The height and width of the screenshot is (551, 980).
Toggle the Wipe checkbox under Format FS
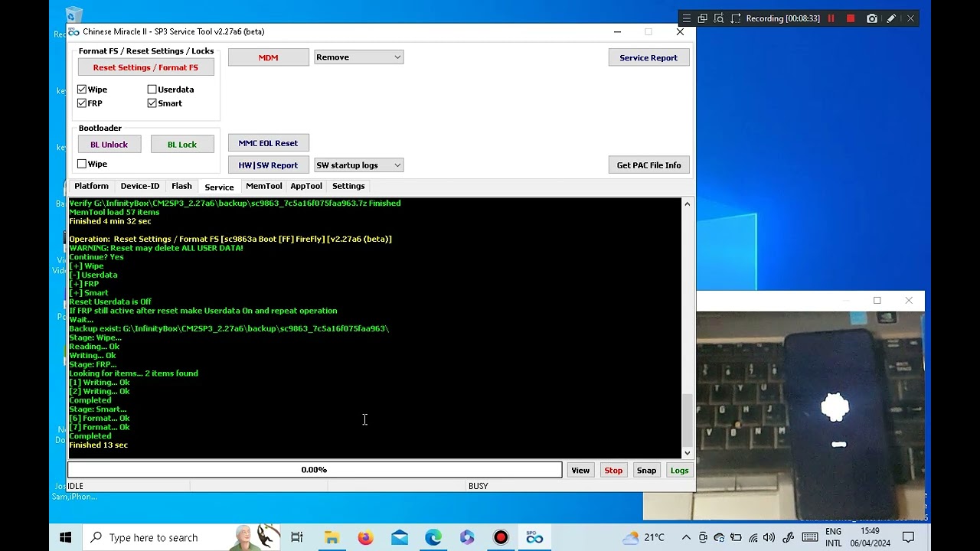pos(82,90)
